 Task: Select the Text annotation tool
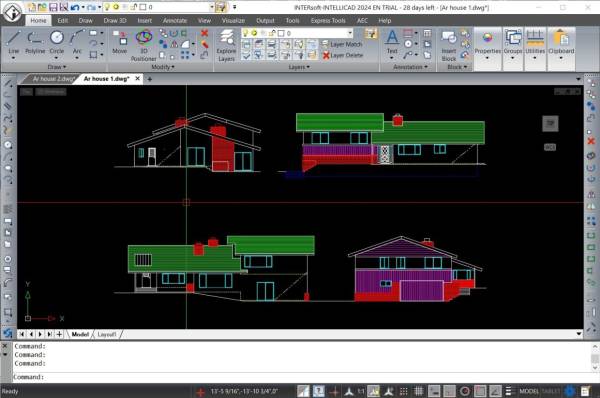click(392, 41)
